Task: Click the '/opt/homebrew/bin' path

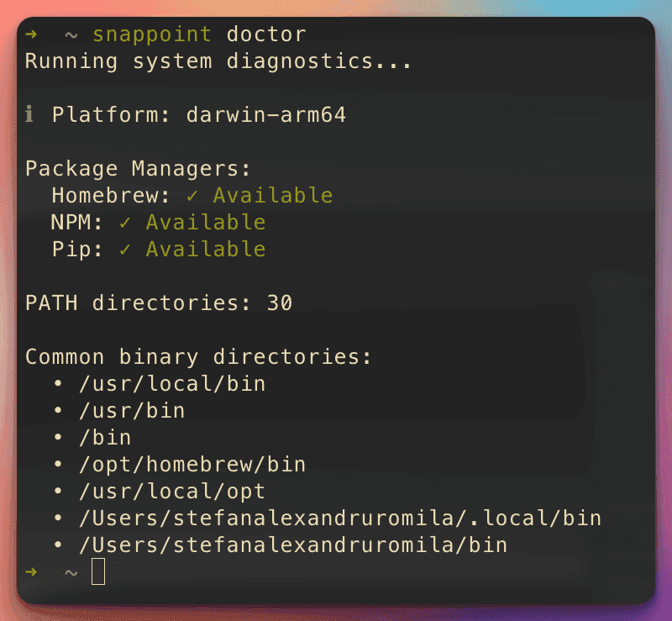Action: tap(192, 465)
